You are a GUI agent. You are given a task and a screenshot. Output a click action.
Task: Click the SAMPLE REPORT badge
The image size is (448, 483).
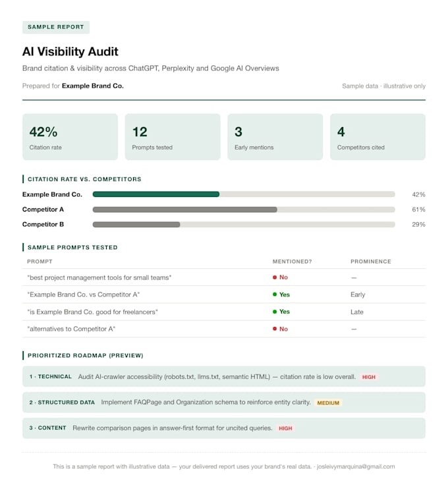[x=56, y=27]
